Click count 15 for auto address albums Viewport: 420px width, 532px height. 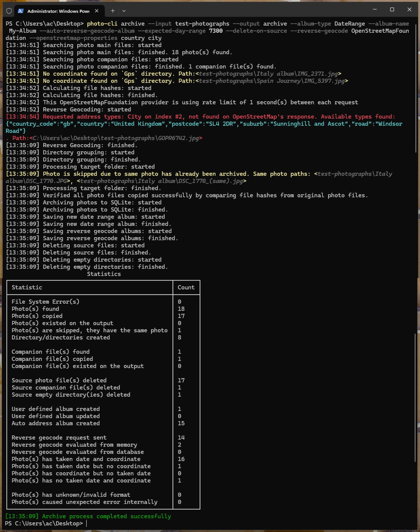tap(181, 423)
